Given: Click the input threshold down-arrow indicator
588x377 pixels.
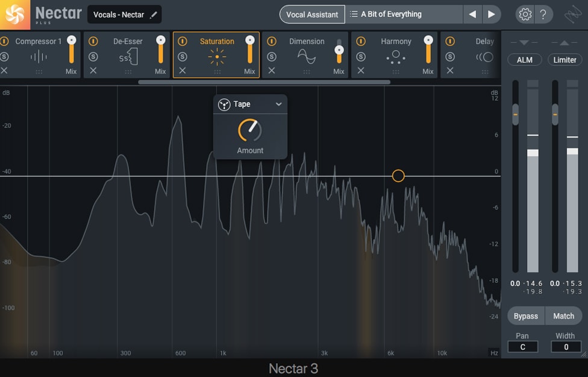Looking at the screenshot, I should pos(524,43).
